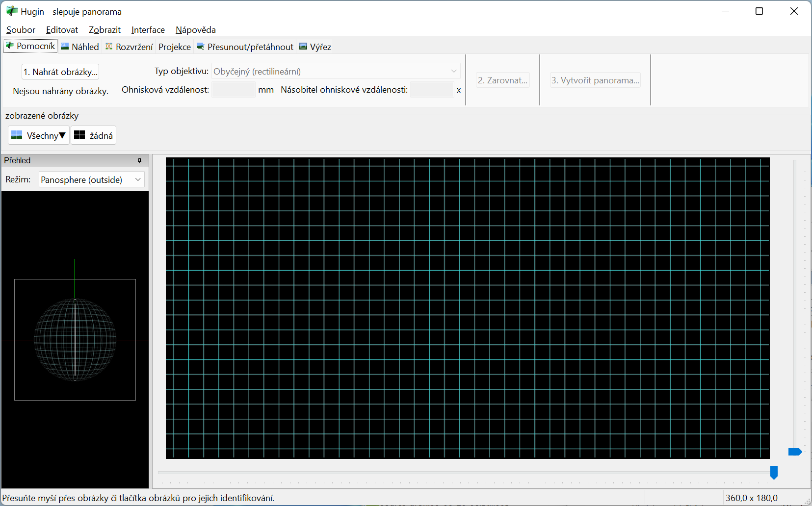
Task: Switch to the Projekce tab
Action: point(175,47)
